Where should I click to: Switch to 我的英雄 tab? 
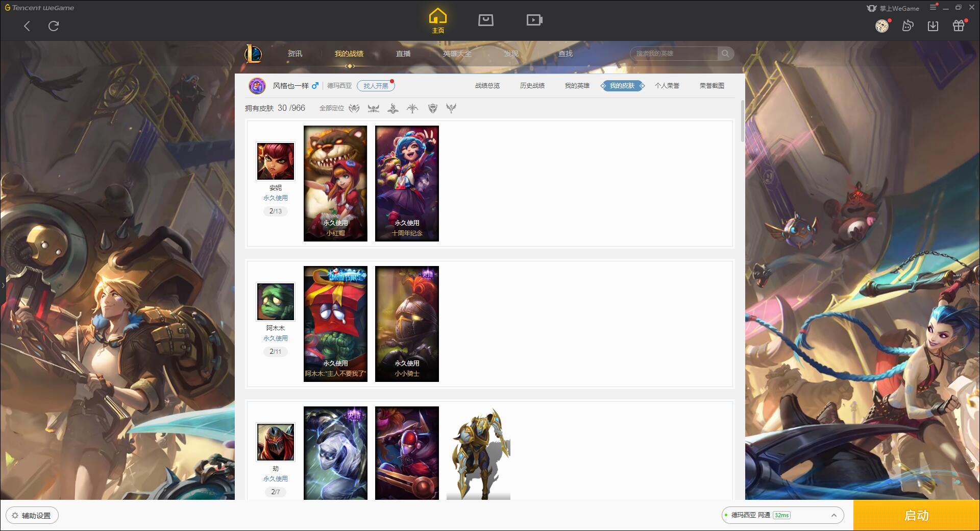pyautogui.click(x=577, y=86)
